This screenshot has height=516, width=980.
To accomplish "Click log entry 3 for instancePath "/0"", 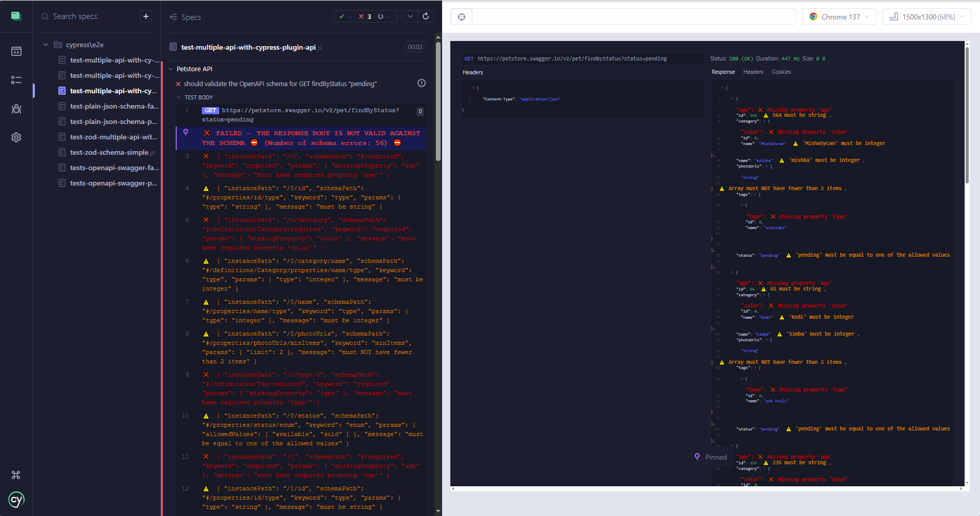I will 301,166.
